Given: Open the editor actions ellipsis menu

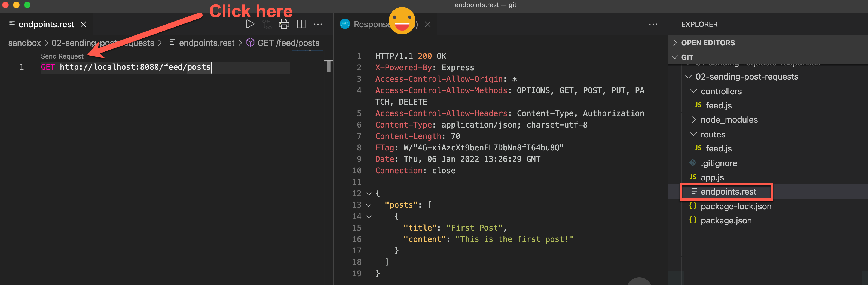Looking at the screenshot, I should pos(318,24).
